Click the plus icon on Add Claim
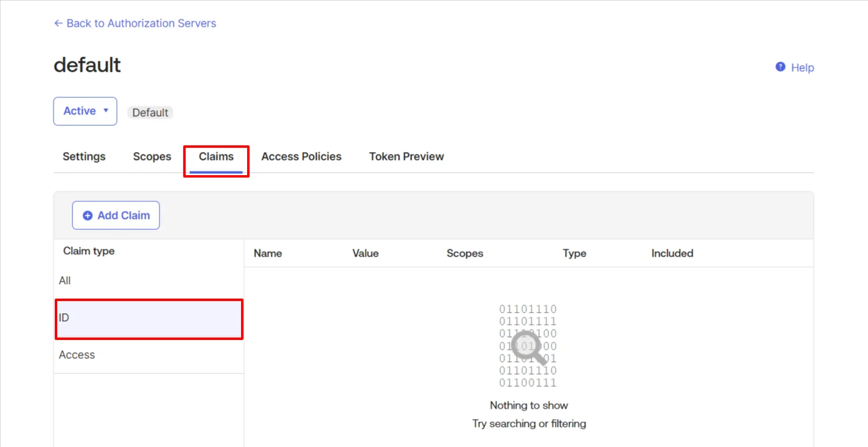Image resolution: width=868 pixels, height=447 pixels. [x=87, y=215]
